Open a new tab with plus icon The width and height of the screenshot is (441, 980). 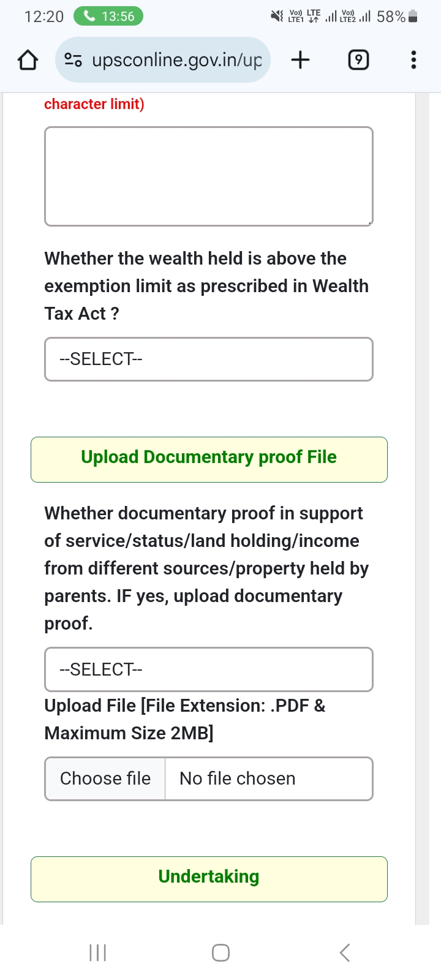coord(300,60)
